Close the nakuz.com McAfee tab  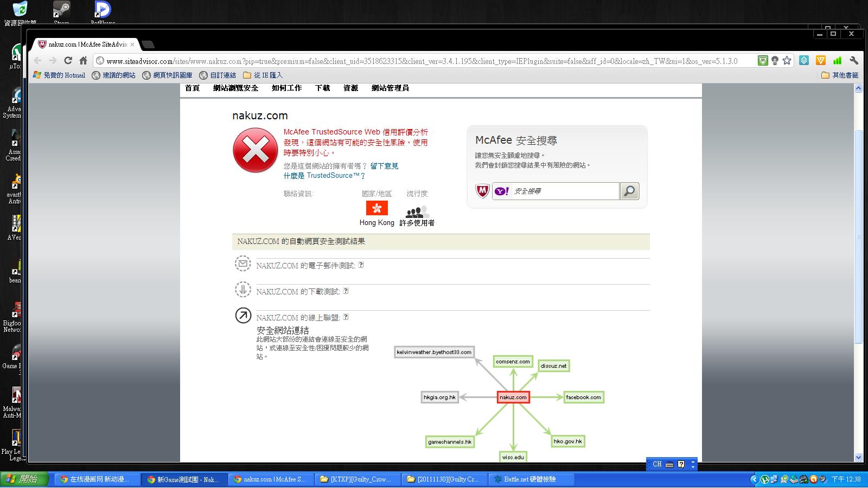click(132, 44)
